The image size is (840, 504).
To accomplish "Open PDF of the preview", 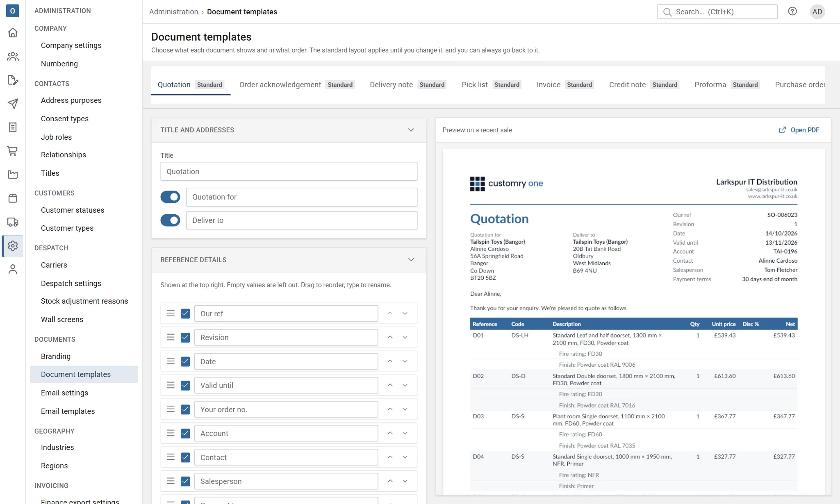I will click(799, 130).
